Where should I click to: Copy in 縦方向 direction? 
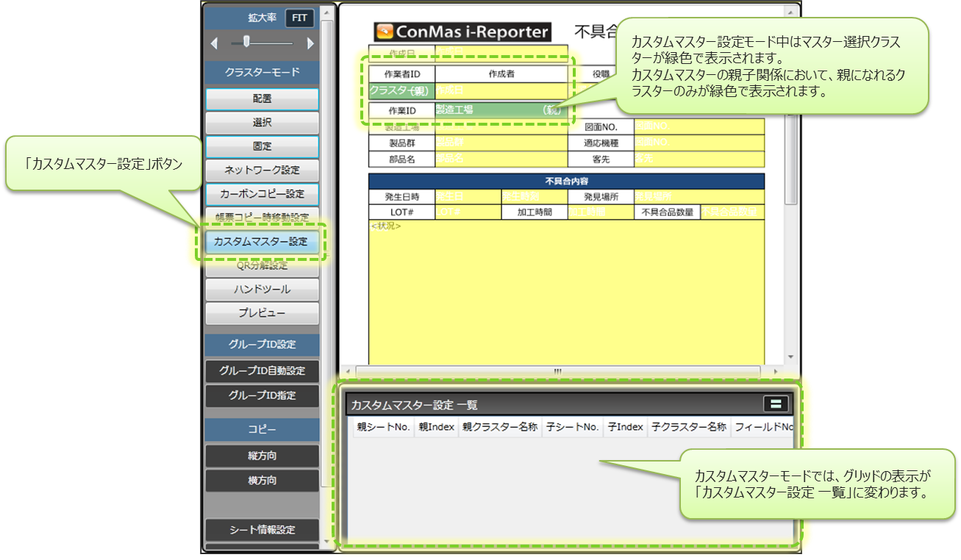click(x=262, y=456)
